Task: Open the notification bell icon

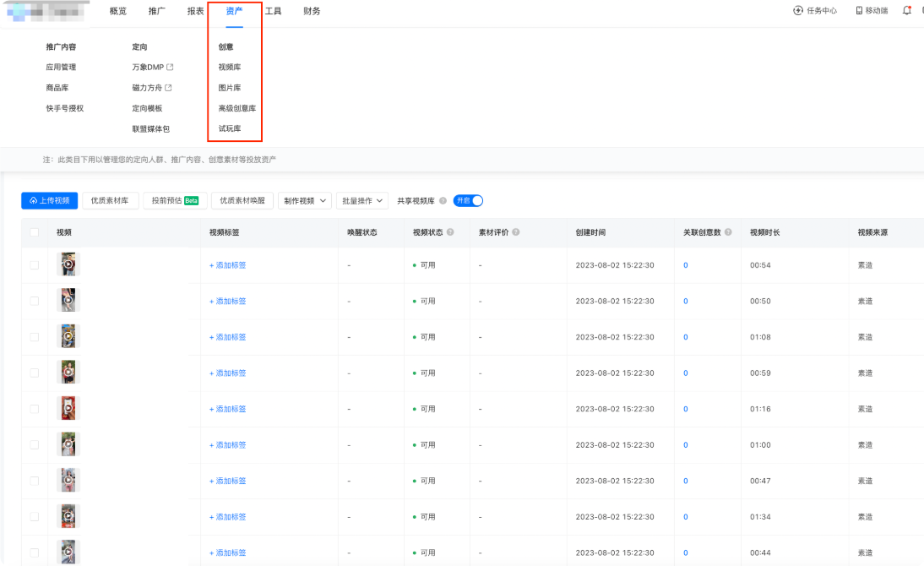Action: [x=906, y=11]
